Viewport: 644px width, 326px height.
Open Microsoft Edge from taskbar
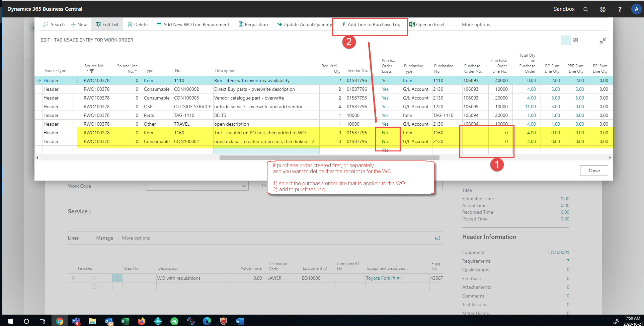[x=207, y=321]
